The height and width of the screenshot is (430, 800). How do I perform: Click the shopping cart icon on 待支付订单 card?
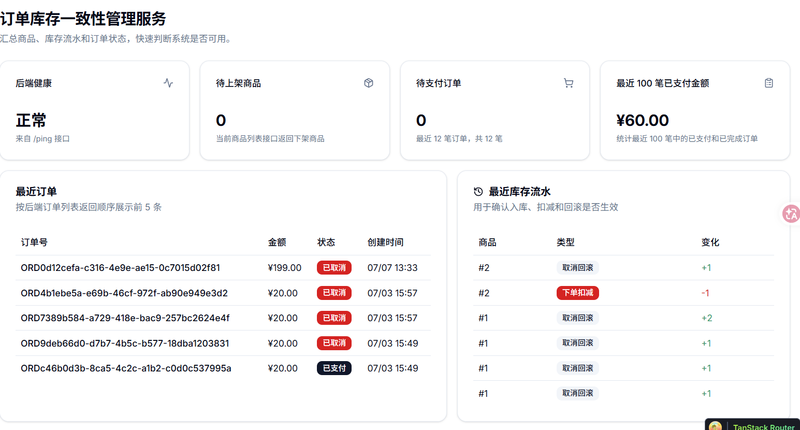(568, 83)
